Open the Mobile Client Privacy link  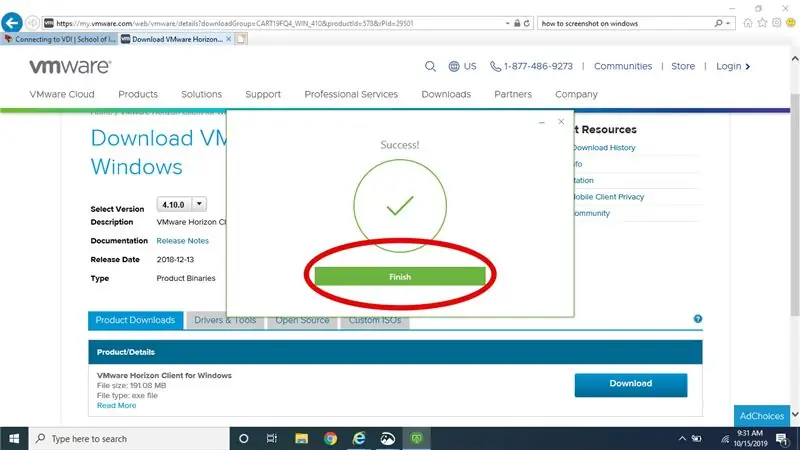click(x=609, y=196)
